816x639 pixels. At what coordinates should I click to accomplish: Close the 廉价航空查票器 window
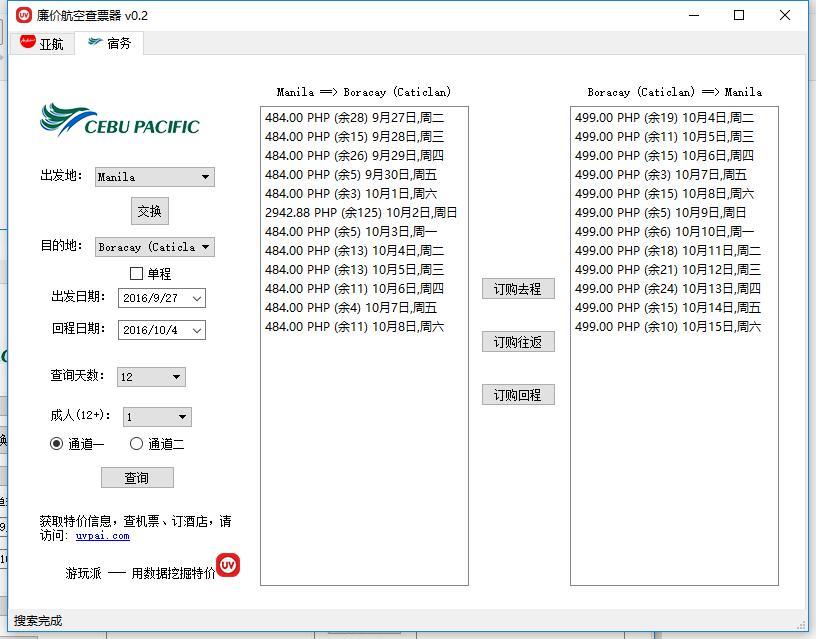pos(785,15)
